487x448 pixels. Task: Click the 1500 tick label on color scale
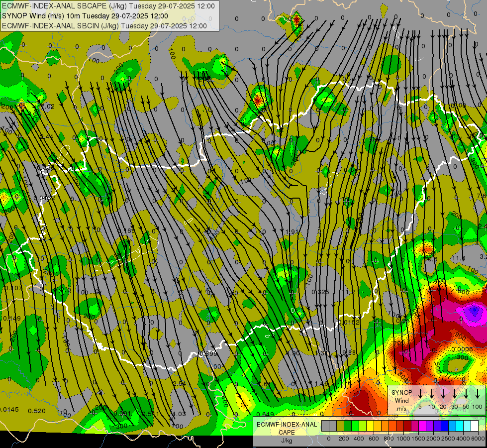(418, 439)
